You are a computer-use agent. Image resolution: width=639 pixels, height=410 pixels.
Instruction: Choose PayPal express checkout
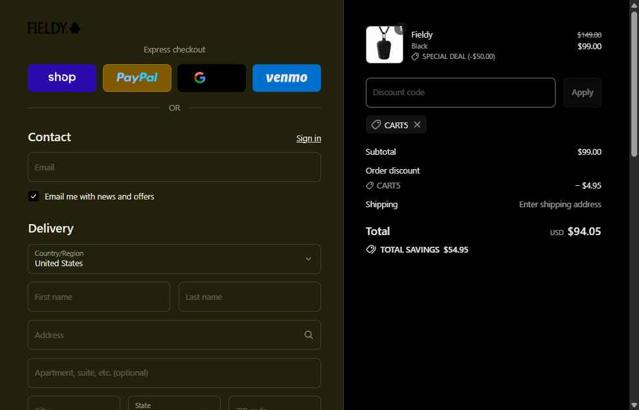tap(137, 77)
